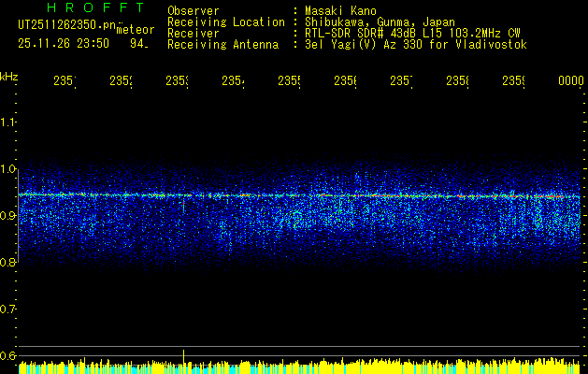Viewport: 588px width, 374px height.
Task: Select the UT2511262350 file name label
Action: pyautogui.click(x=67, y=24)
